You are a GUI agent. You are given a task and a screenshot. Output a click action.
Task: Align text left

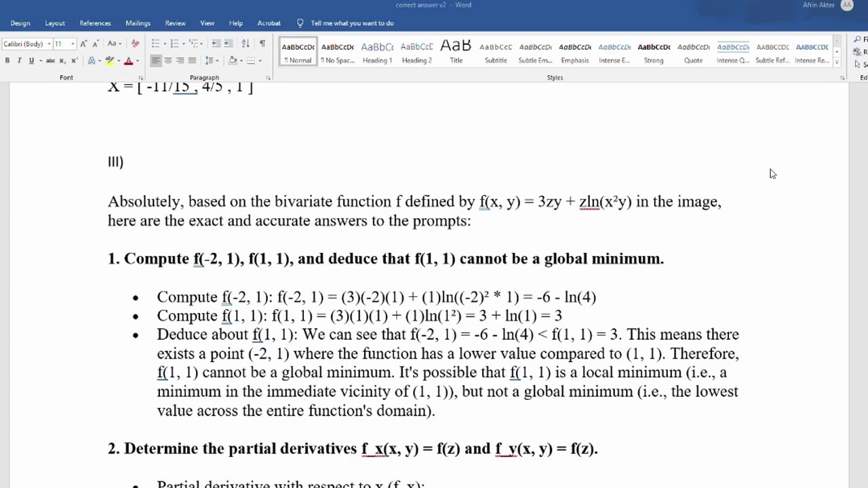coord(155,61)
